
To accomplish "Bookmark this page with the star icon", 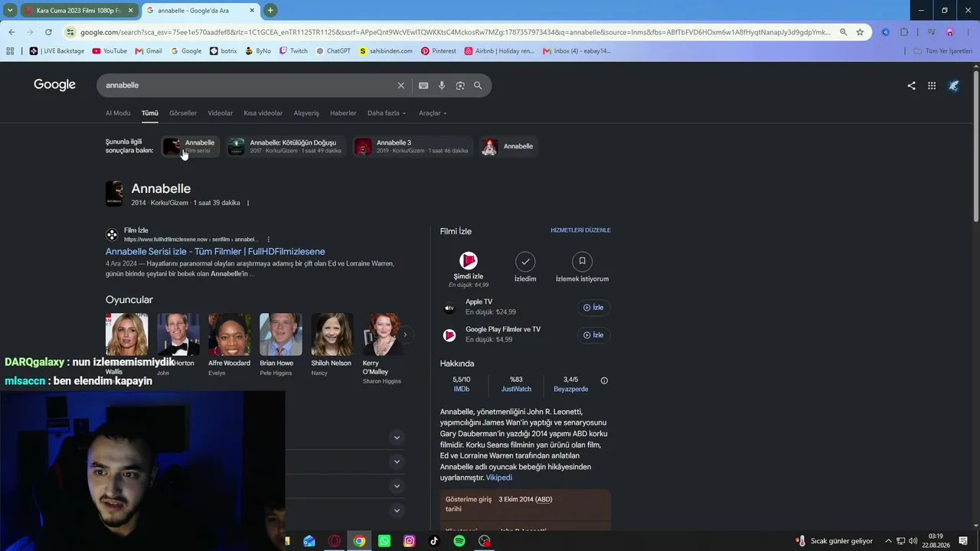I will pos(860,32).
